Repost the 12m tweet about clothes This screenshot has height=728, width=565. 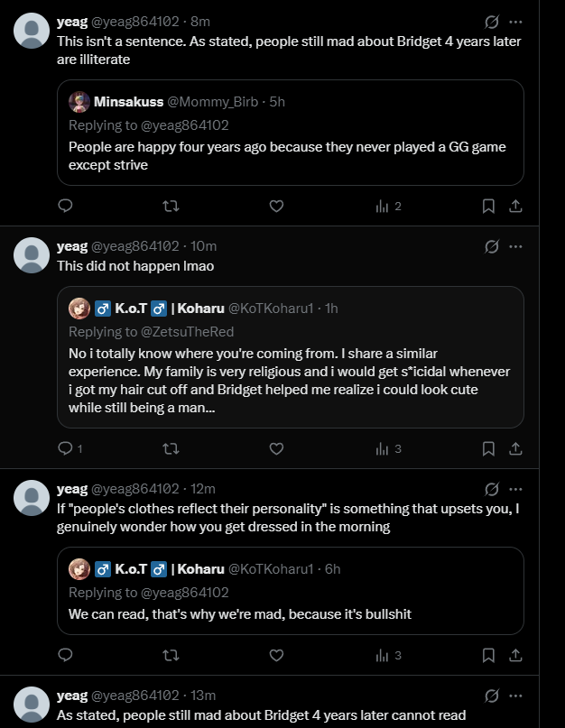click(x=171, y=655)
